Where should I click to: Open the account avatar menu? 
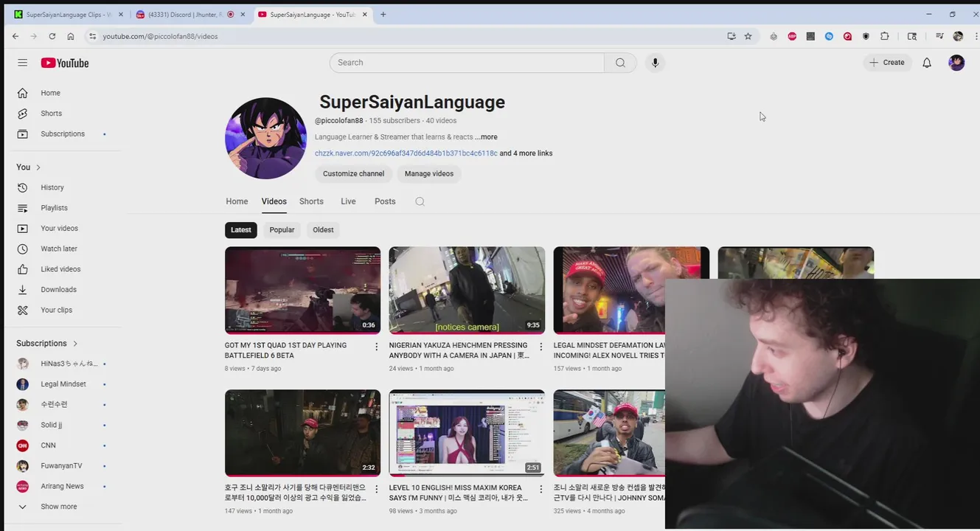point(956,63)
